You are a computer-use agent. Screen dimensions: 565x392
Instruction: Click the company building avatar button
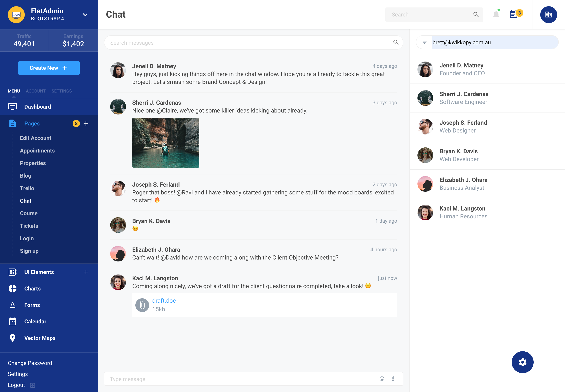tap(549, 15)
